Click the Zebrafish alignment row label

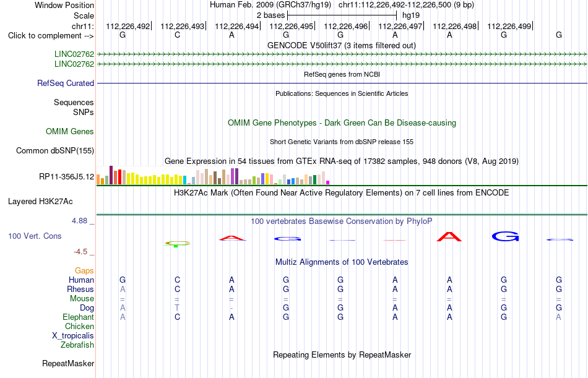[x=77, y=345]
